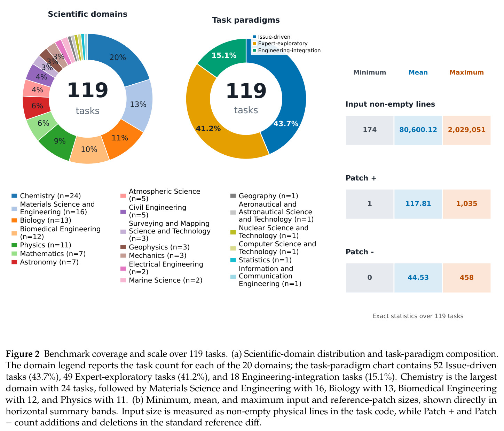
Task: Select the 'Task paradigms' chart title
Action: tap(246, 20)
